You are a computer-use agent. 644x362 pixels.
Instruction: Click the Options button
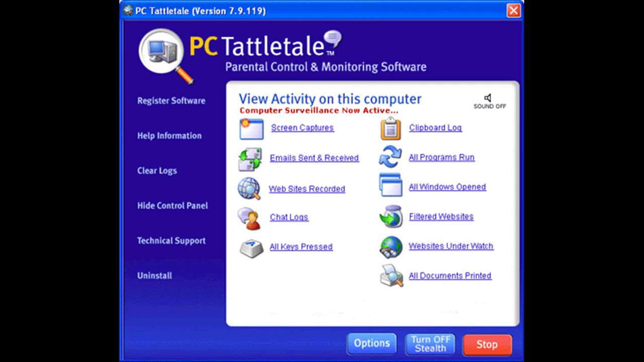(x=372, y=344)
